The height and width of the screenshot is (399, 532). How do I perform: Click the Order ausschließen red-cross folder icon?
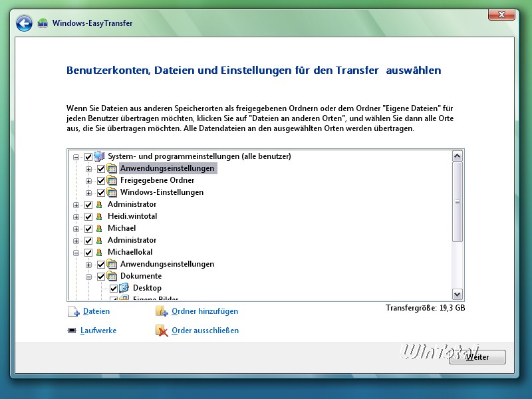click(162, 331)
